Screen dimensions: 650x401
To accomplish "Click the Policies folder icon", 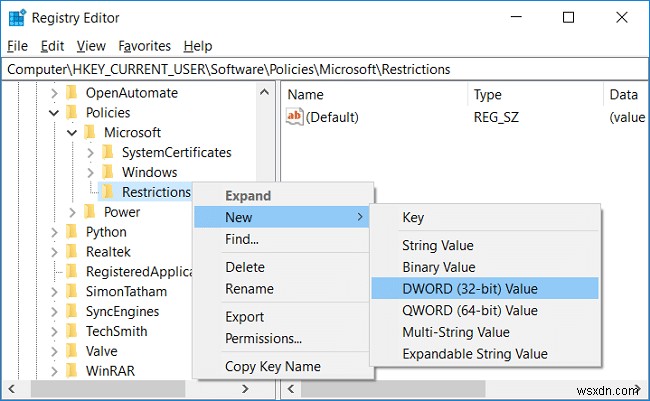I will [x=71, y=113].
